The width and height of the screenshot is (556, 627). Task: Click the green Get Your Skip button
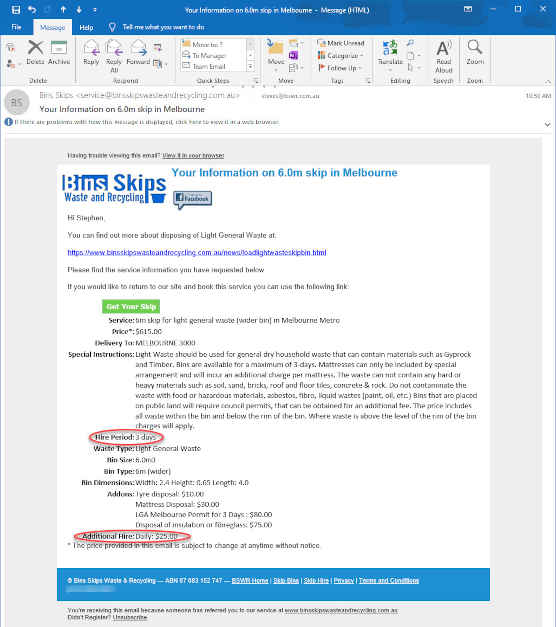tap(131, 307)
